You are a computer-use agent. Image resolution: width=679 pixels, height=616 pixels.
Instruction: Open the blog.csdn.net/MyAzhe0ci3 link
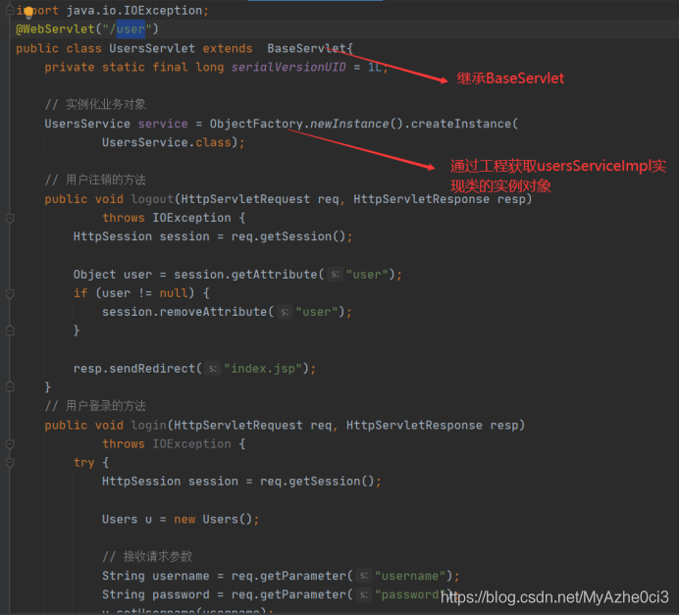tap(554, 597)
